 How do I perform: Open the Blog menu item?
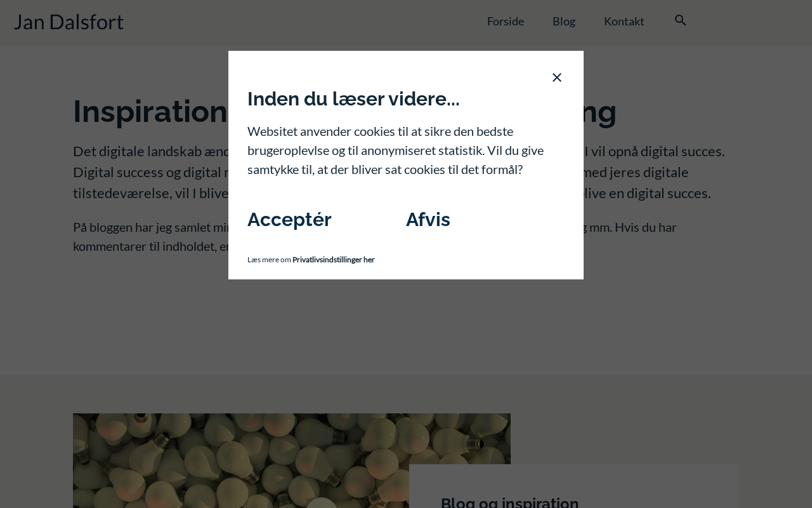pos(564,22)
